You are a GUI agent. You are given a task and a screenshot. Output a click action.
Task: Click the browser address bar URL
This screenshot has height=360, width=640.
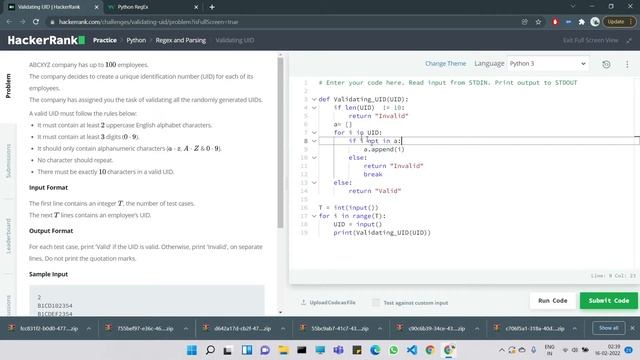click(148, 22)
